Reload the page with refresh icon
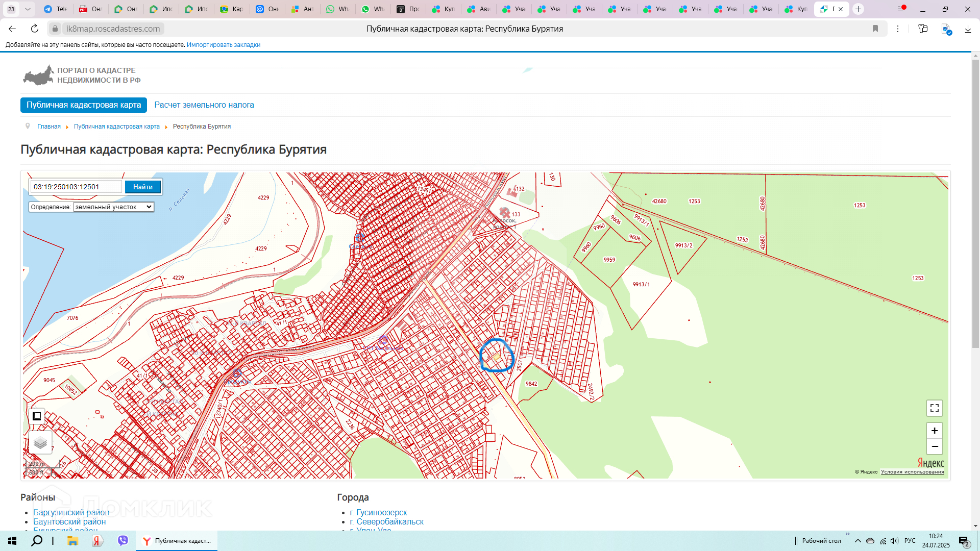The image size is (980, 551). [35, 29]
